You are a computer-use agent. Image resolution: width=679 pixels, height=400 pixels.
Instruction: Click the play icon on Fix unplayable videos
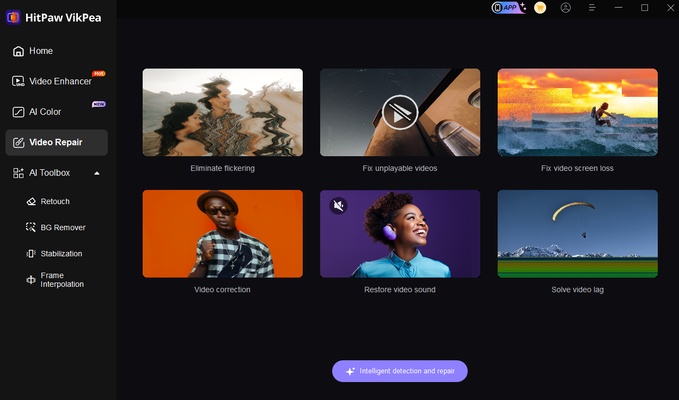[399, 113]
